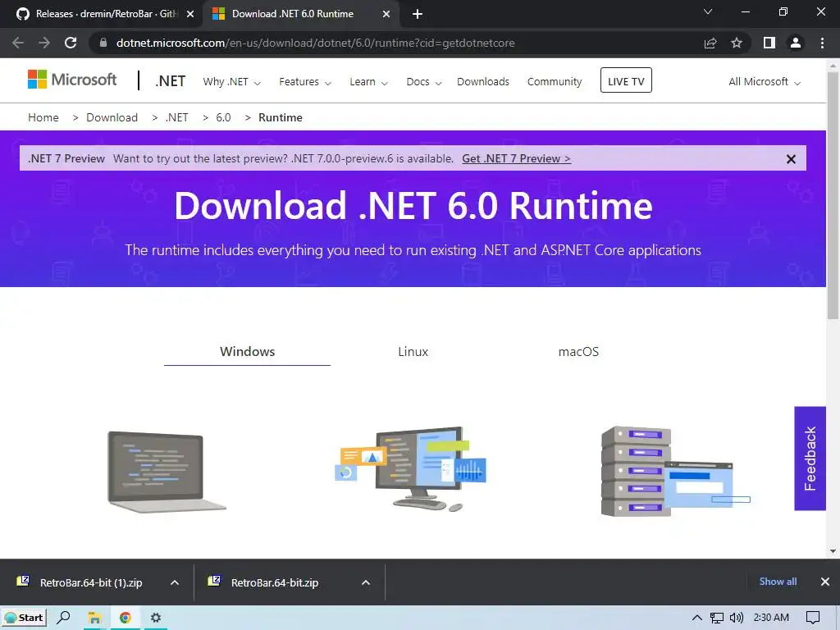Open the Feedback side button
This screenshot has height=630, width=840.
[x=810, y=459]
